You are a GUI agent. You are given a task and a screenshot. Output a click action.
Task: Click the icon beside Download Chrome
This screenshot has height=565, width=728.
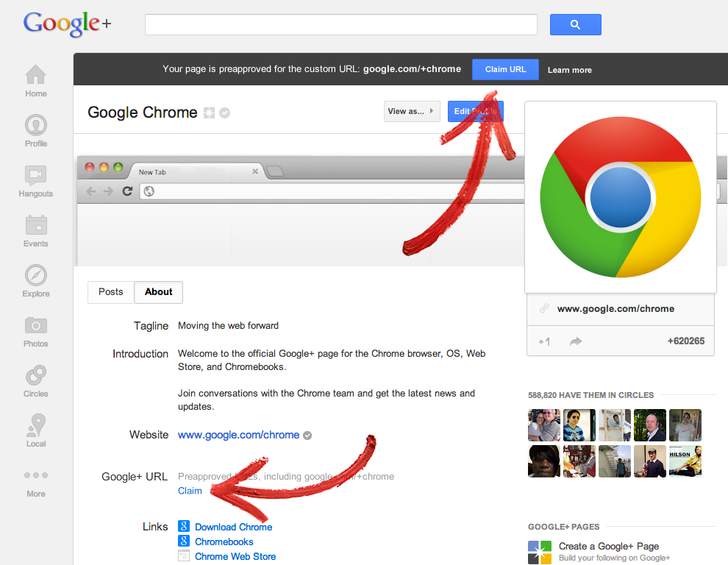click(x=184, y=526)
